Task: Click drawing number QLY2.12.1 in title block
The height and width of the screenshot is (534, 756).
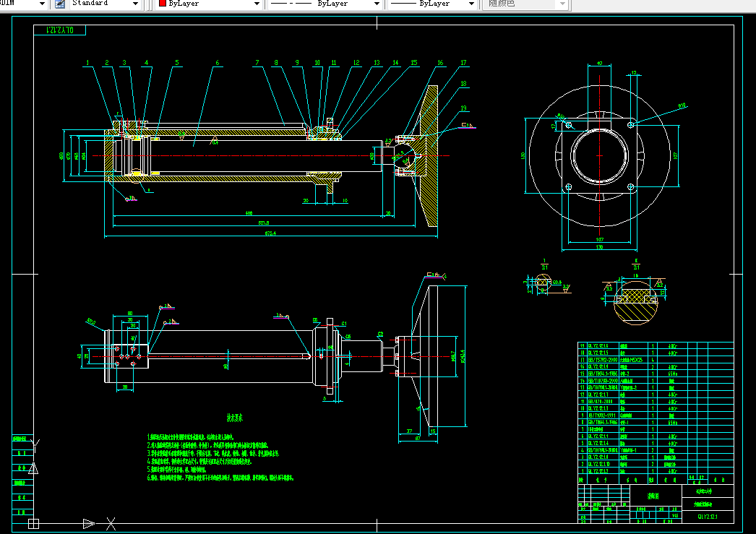Action: (707, 516)
